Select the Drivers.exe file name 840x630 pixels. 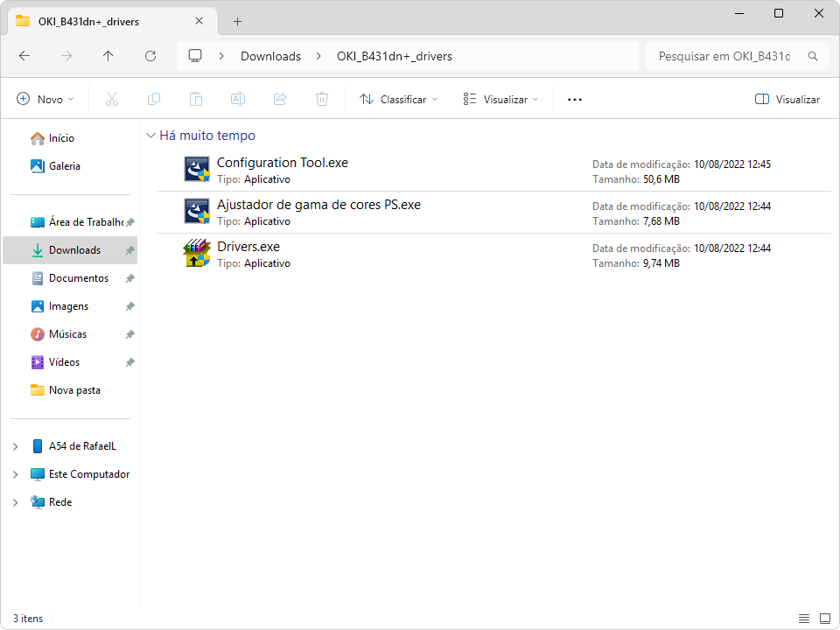click(x=248, y=247)
